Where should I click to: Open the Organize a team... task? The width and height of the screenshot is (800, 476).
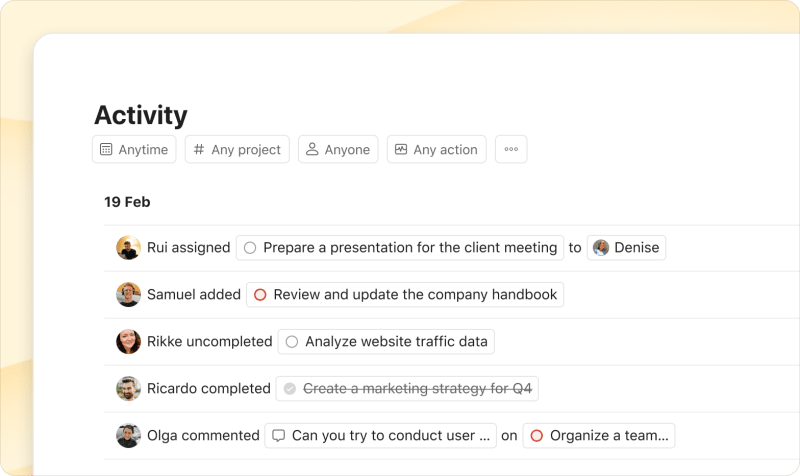(x=599, y=435)
